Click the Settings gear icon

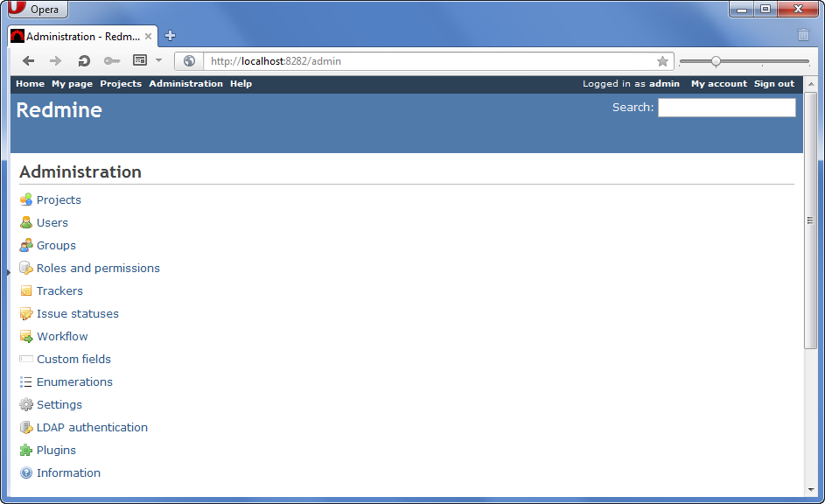click(x=25, y=404)
